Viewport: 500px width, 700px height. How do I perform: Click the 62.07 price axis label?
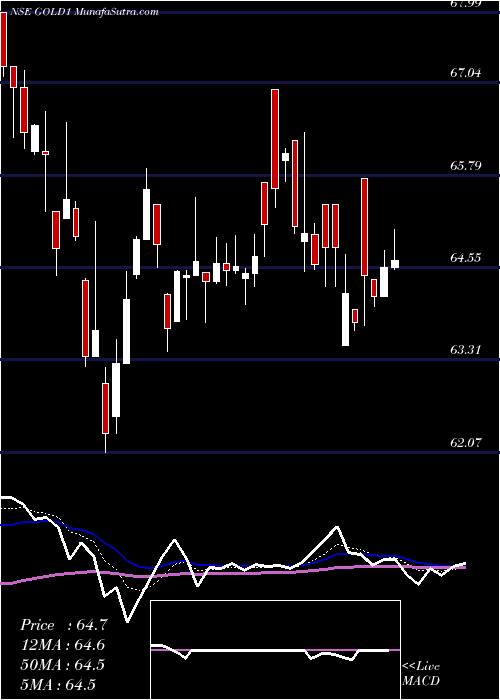(x=466, y=443)
